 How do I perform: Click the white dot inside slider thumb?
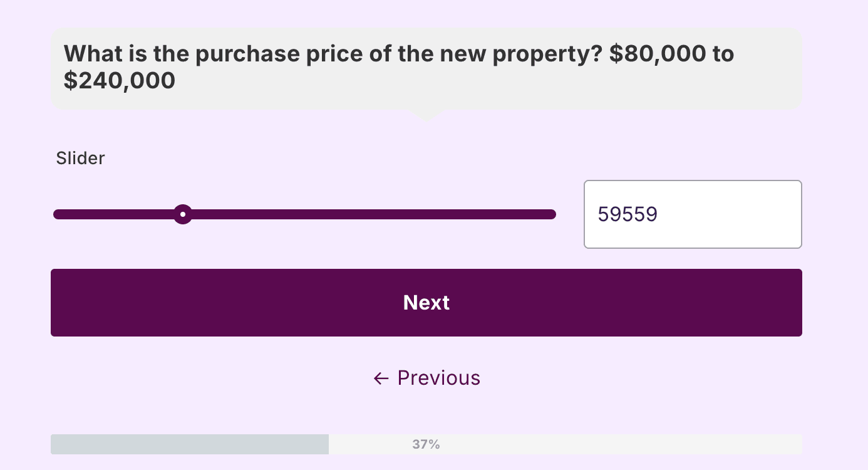tap(182, 214)
